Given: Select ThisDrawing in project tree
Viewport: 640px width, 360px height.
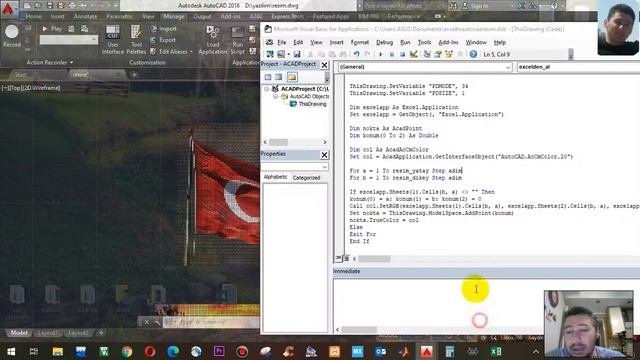Looking at the screenshot, I should 312,104.
